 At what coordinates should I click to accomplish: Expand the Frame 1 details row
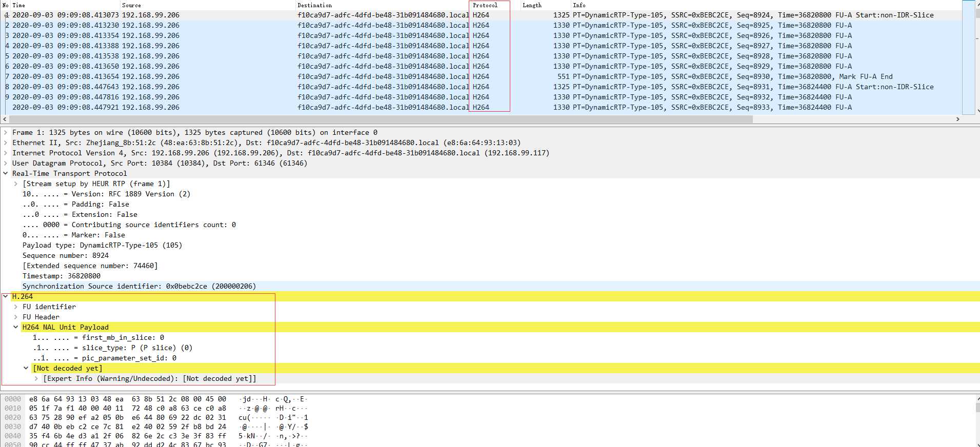point(5,132)
